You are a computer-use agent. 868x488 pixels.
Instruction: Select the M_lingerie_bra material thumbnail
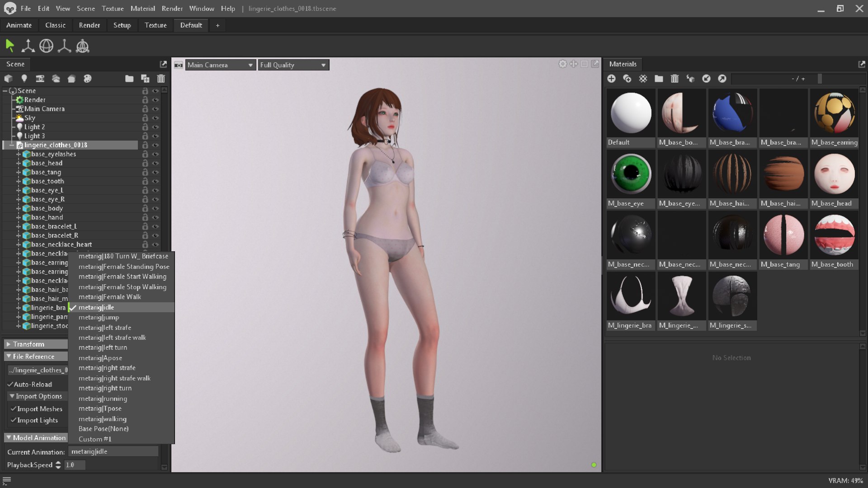pos(631,301)
